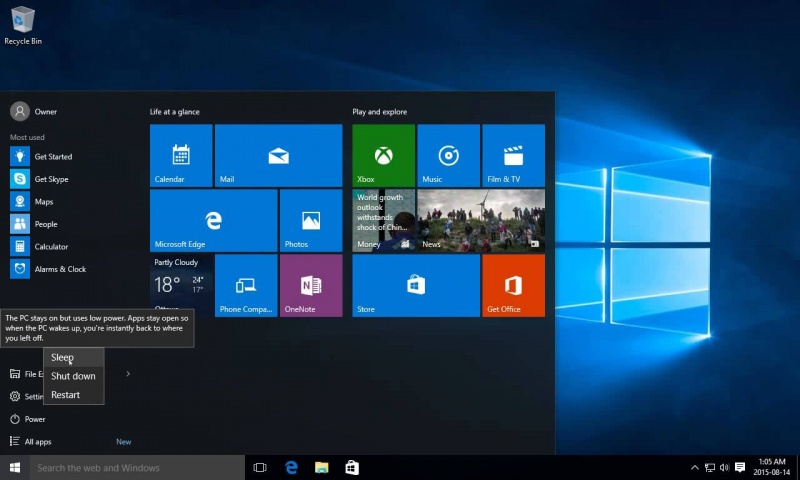Image resolution: width=800 pixels, height=480 pixels.
Task: Open File Explorer from Start menu
Action: 26,374
